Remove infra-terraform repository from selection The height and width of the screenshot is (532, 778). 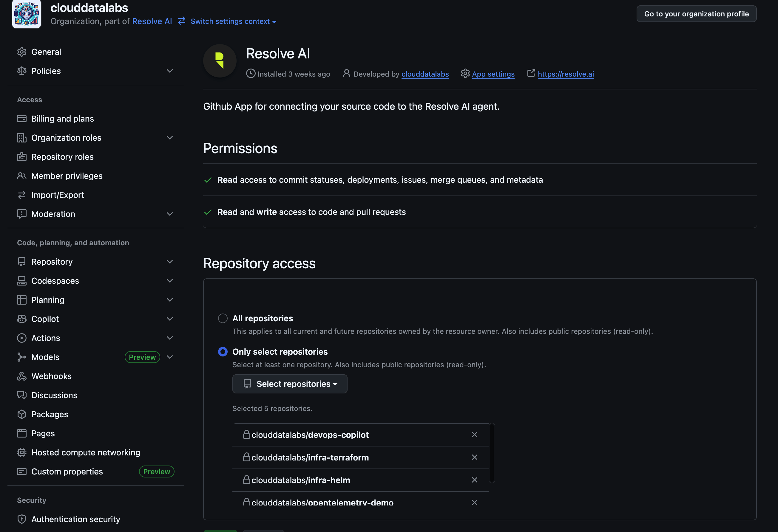pyautogui.click(x=474, y=457)
